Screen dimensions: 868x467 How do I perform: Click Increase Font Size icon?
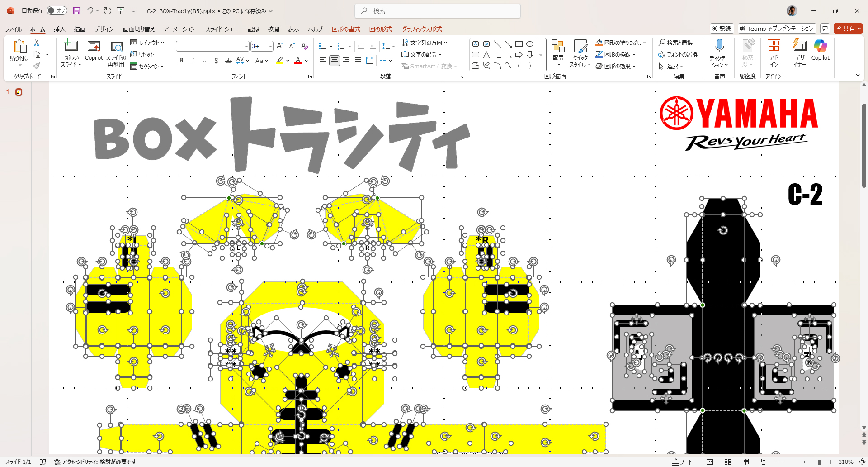(280, 46)
